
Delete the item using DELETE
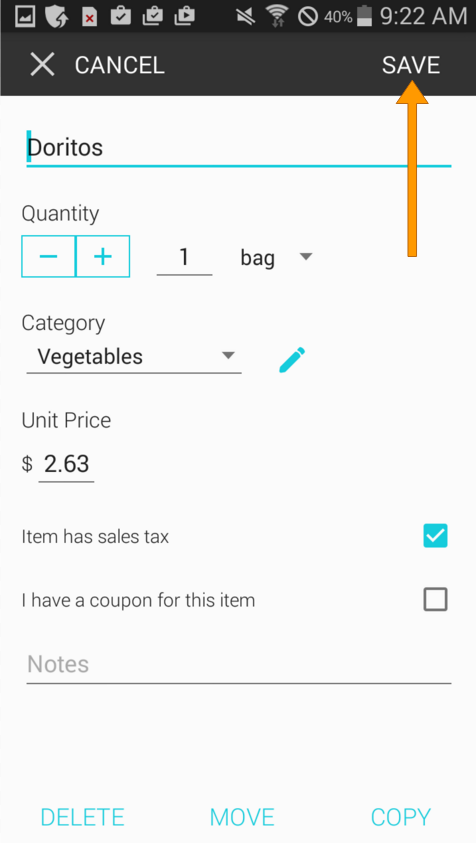point(82,817)
